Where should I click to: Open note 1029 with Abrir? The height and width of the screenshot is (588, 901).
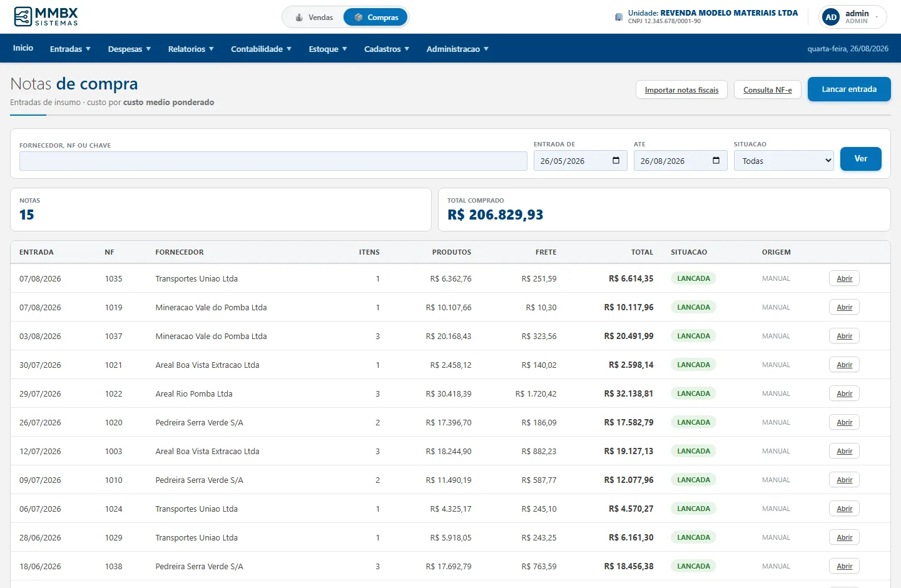point(845,537)
